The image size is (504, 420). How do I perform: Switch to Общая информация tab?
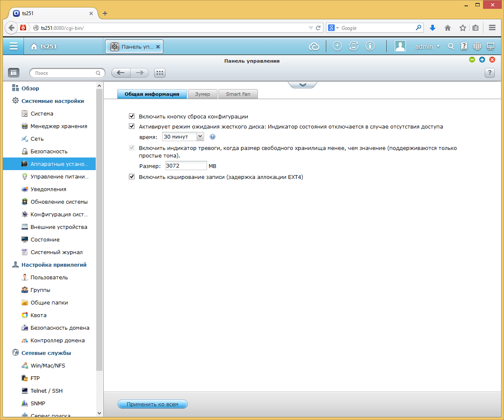152,94
